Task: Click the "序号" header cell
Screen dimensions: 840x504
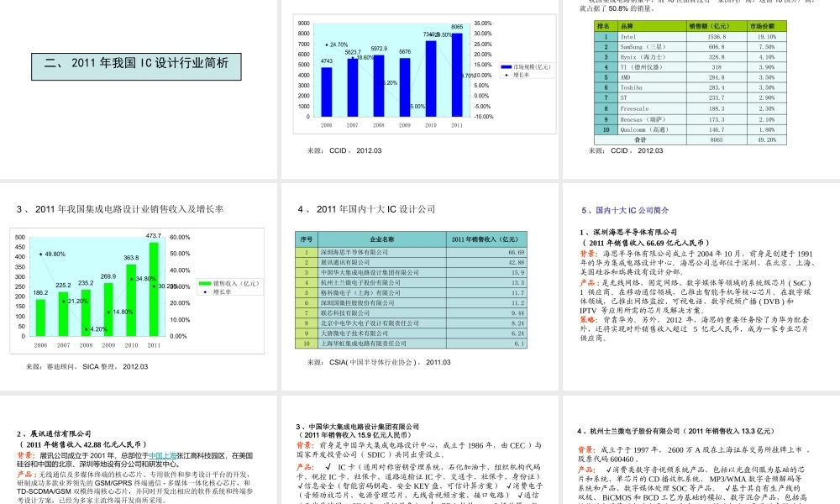Action: coord(307,239)
